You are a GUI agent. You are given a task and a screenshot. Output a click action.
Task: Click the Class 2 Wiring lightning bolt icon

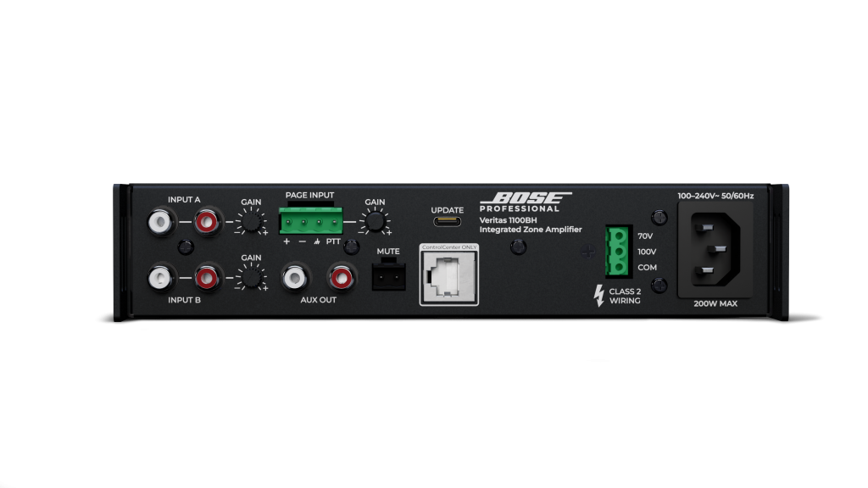(599, 296)
